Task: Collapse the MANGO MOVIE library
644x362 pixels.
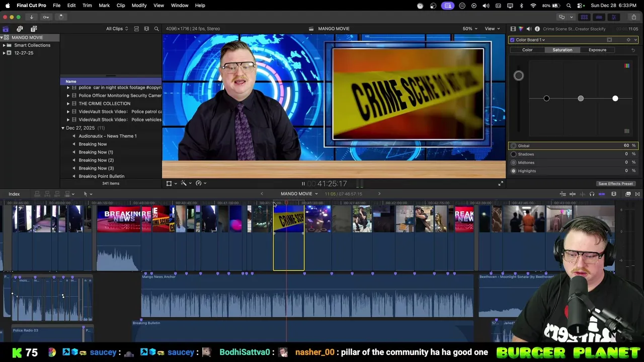Action: (2, 38)
